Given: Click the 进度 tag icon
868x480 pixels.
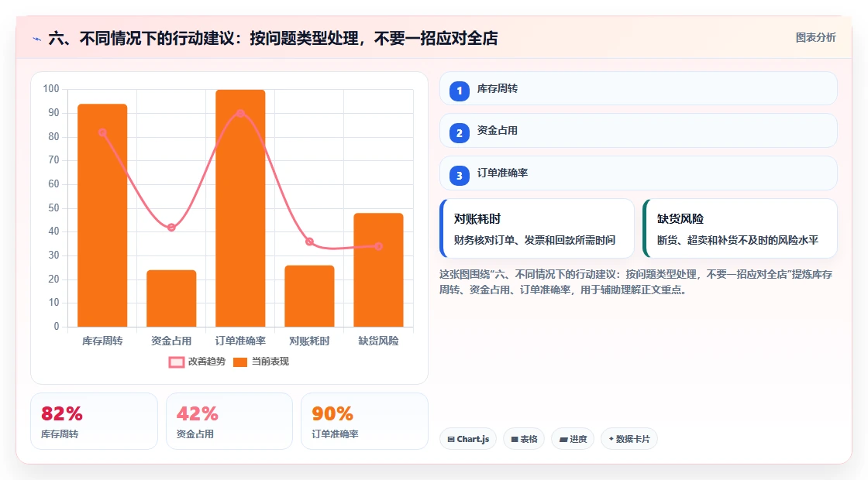Looking at the screenshot, I should 563,440.
